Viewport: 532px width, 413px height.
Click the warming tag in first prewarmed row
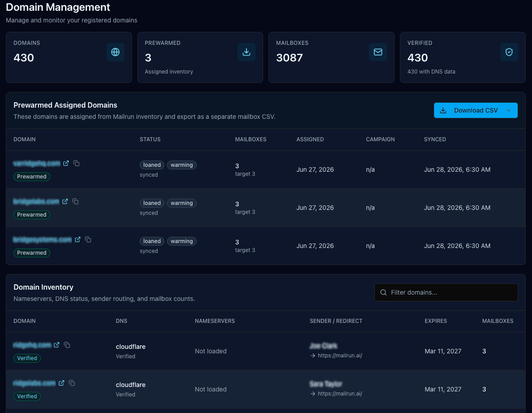point(181,165)
